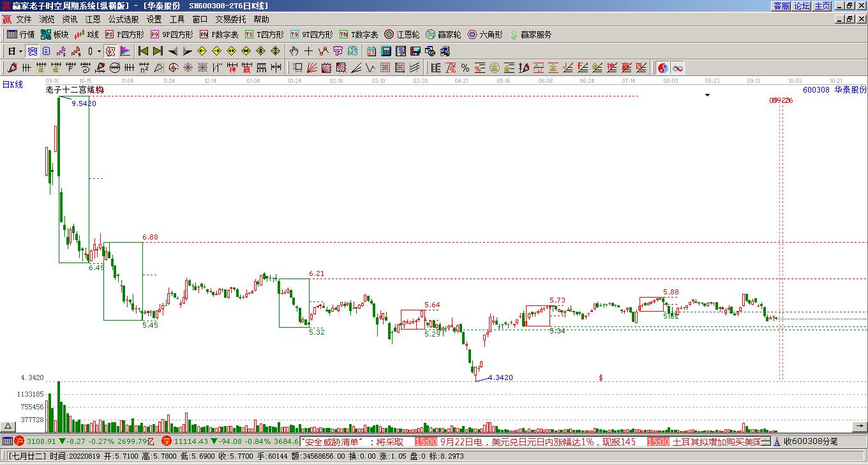Screen dimensions: 868x465
Task: Click the 日K线 chart label
Action: point(12,84)
